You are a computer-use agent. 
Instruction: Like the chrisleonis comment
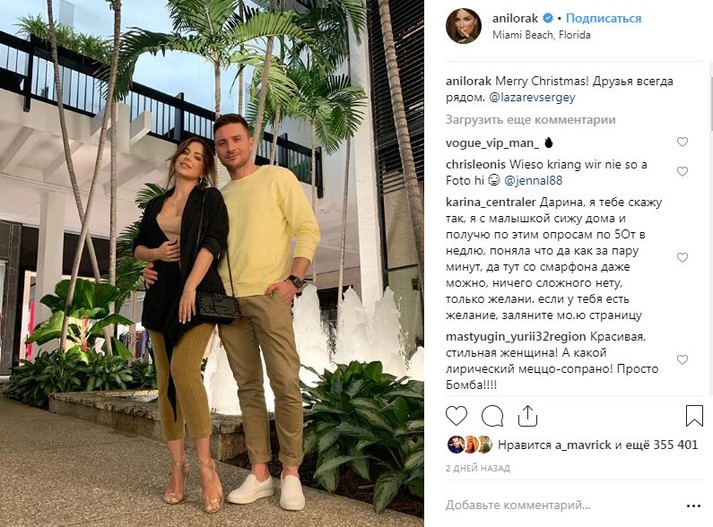(x=682, y=171)
